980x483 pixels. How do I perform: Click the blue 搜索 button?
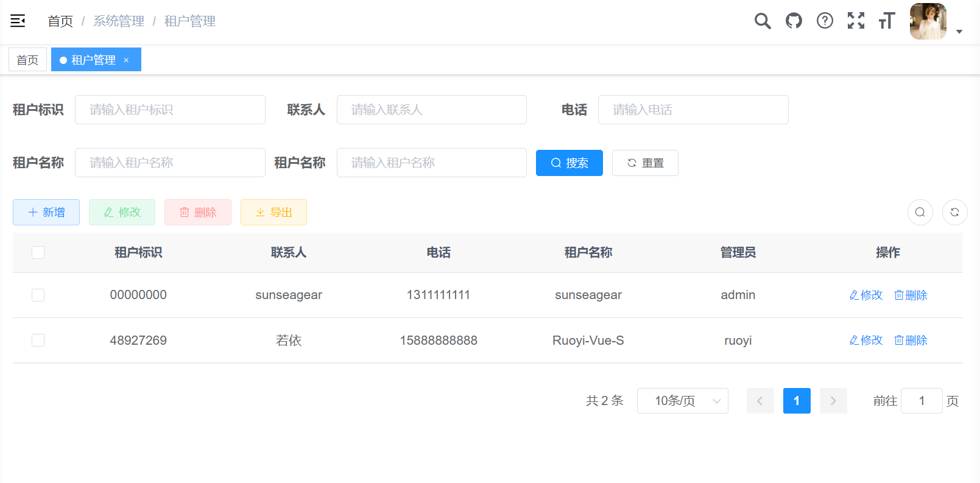tap(569, 163)
